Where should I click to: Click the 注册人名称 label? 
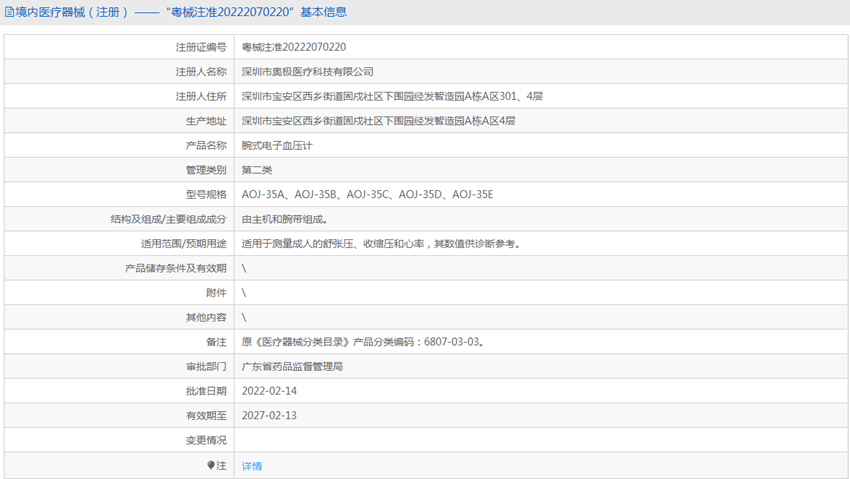[x=201, y=72]
